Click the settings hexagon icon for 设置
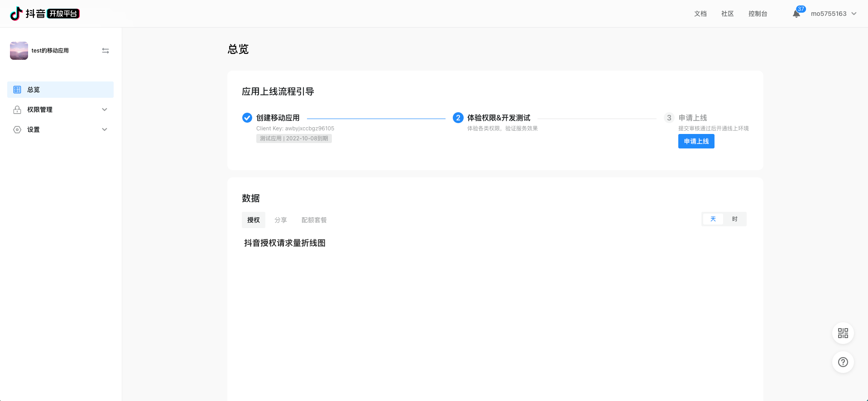The width and height of the screenshot is (868, 401). tap(17, 129)
